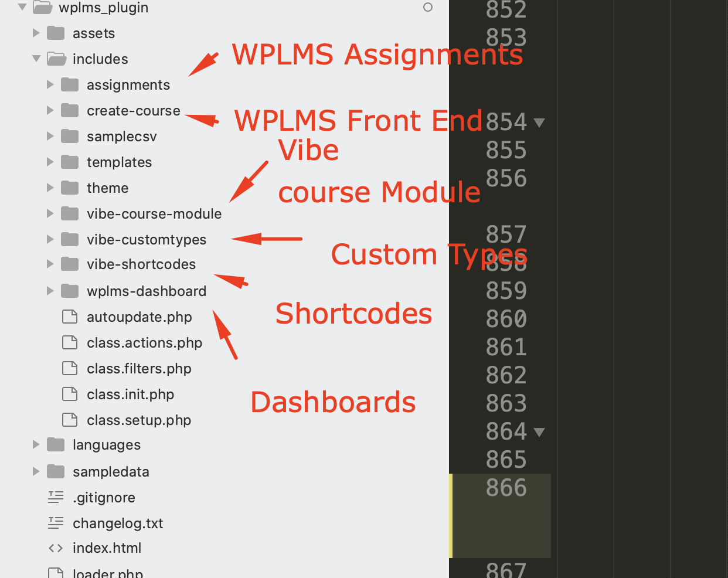Open the .gitignore file
The height and width of the screenshot is (578, 728).
tap(104, 498)
